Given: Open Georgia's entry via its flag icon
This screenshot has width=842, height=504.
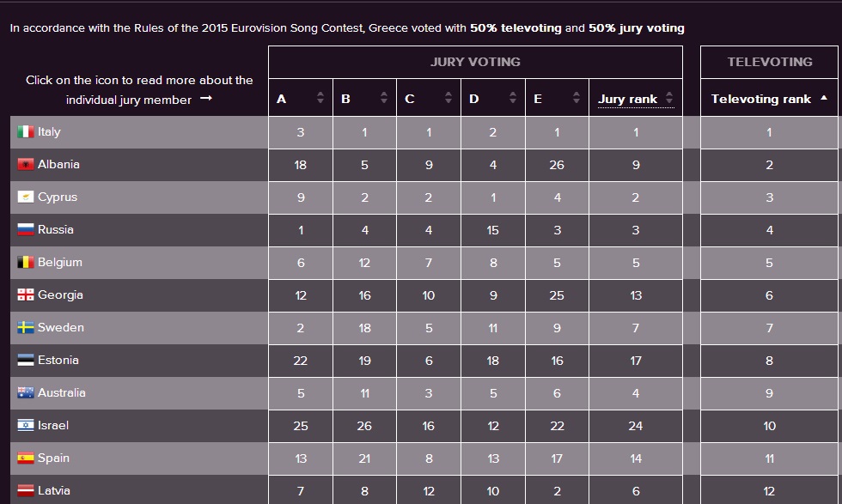Looking at the screenshot, I should click(x=24, y=295).
